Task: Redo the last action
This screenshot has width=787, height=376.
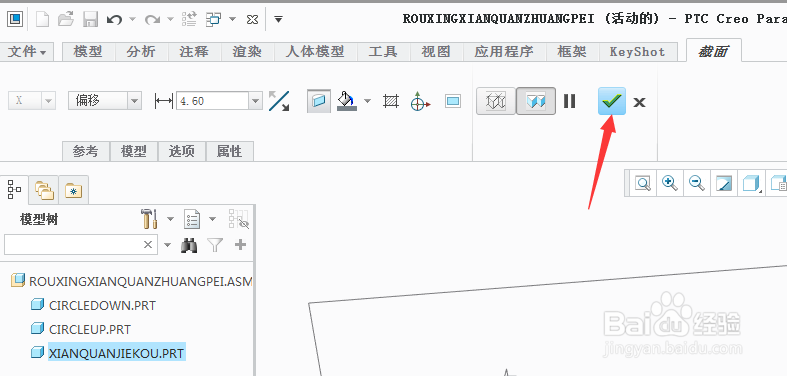Action: [152, 20]
